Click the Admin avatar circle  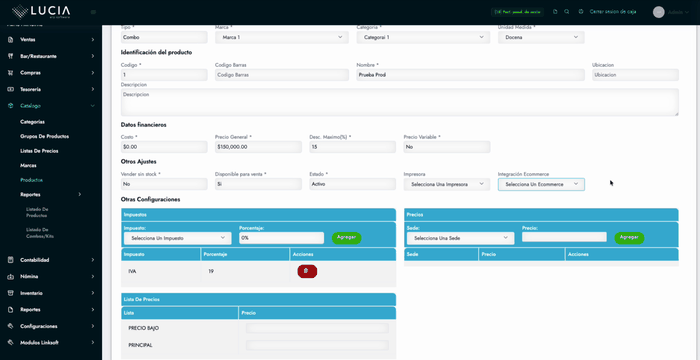pos(658,12)
